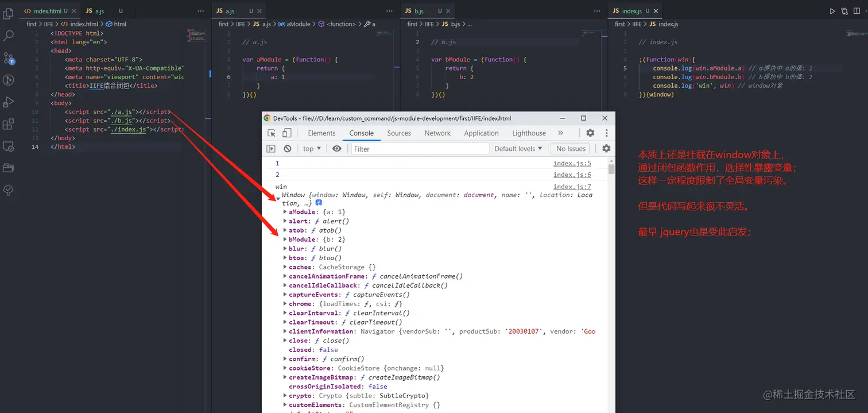Open the Application tab in DevTools
868x413 pixels.
click(x=481, y=133)
